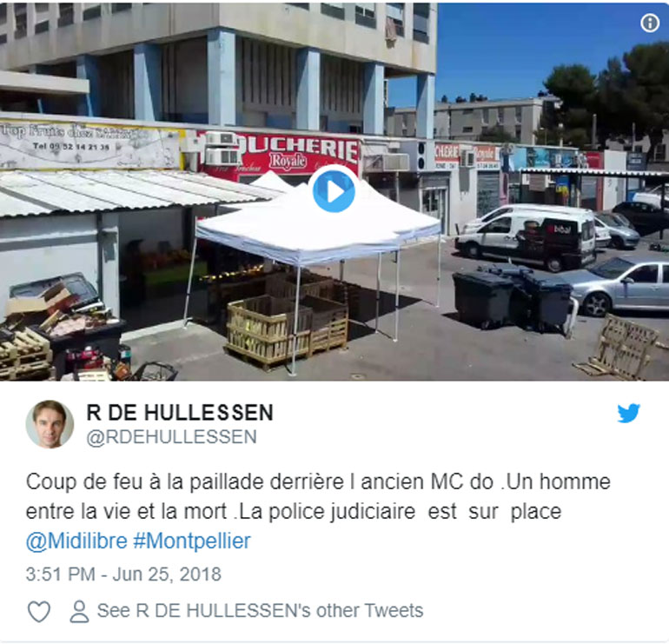Screen dimensions: 669x644
Task: Open R DE HULLESSEN's profile photo
Action: 50,424
